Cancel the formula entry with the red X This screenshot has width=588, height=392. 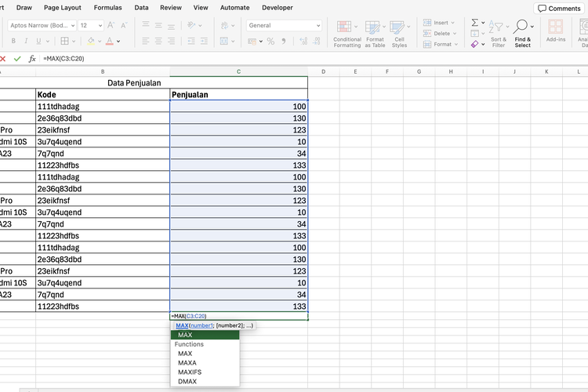point(3,59)
